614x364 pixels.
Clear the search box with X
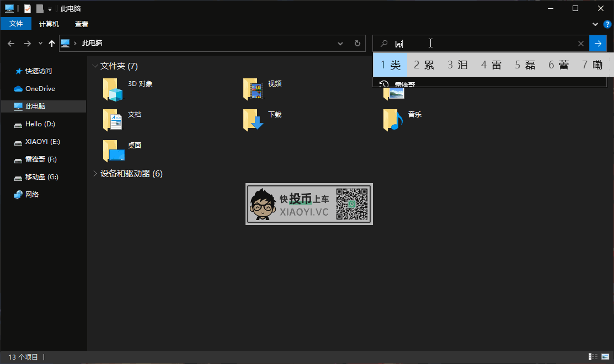click(581, 44)
